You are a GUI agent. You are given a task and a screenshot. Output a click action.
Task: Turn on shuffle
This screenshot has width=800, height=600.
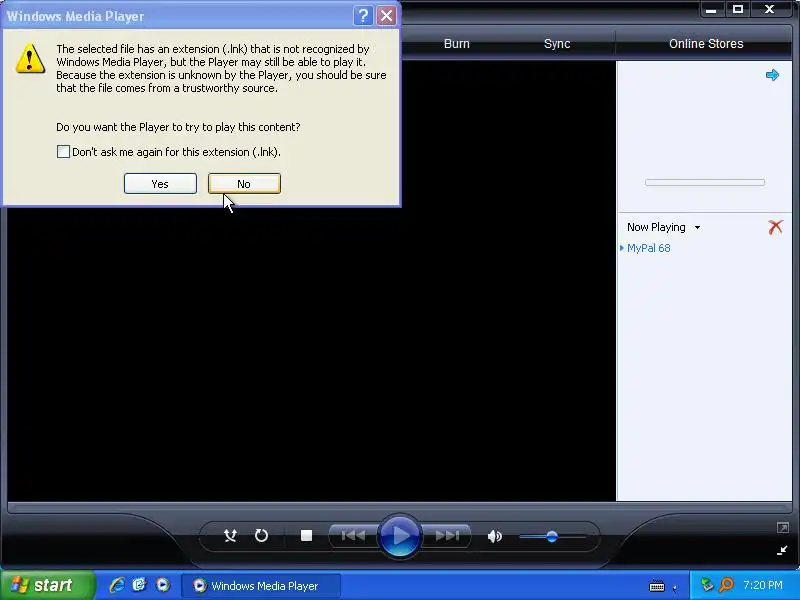click(x=230, y=536)
